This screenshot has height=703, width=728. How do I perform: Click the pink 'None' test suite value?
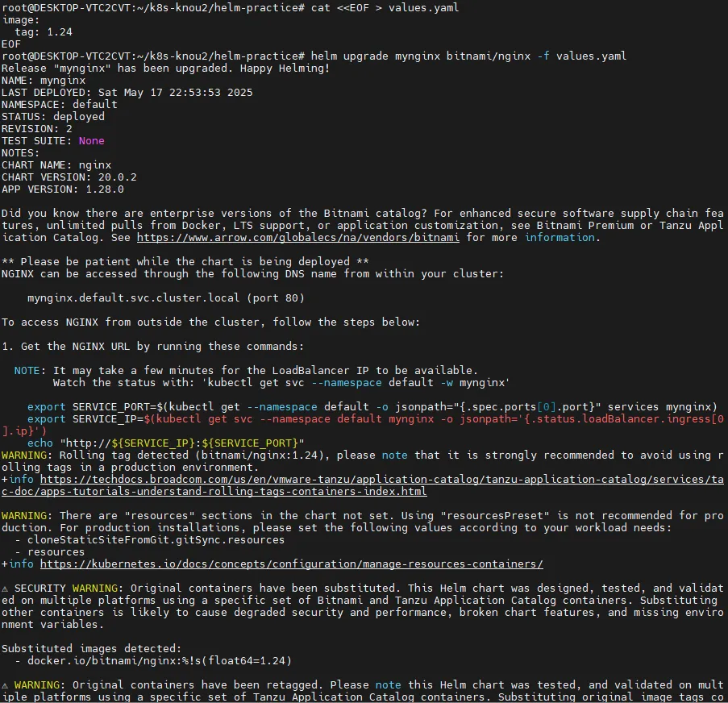[x=91, y=141]
